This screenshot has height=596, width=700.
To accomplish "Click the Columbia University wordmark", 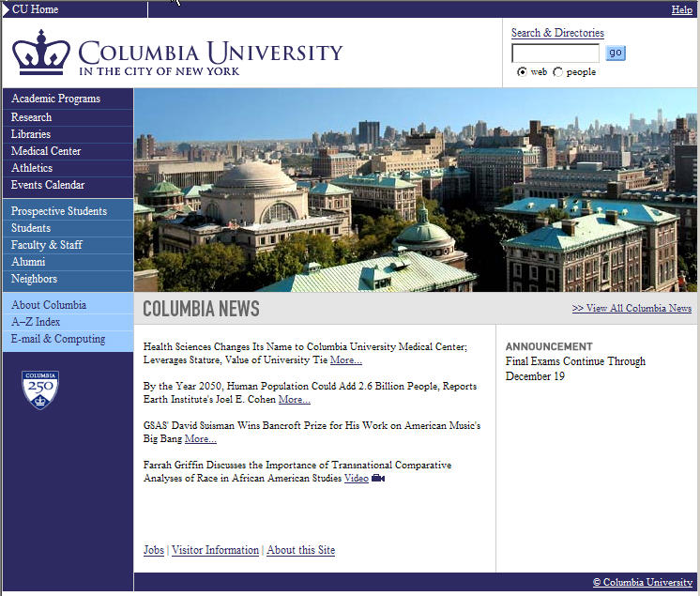I will pyautogui.click(x=210, y=58).
